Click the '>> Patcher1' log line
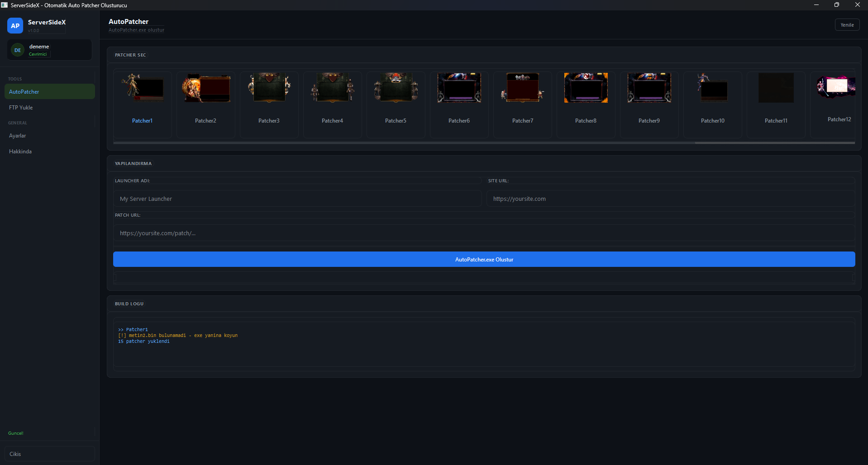 [133, 329]
